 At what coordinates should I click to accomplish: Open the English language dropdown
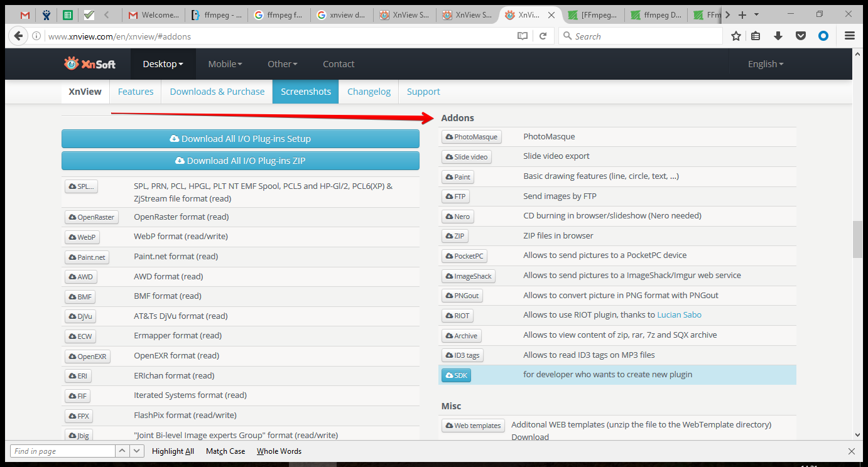point(766,64)
